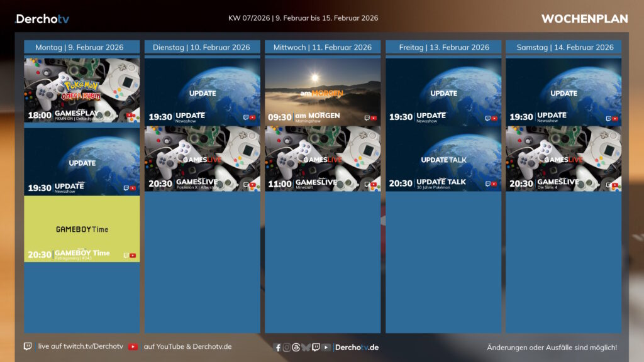Click the Facebook icon in the footer
This screenshot has width=644, height=362.
click(x=278, y=348)
